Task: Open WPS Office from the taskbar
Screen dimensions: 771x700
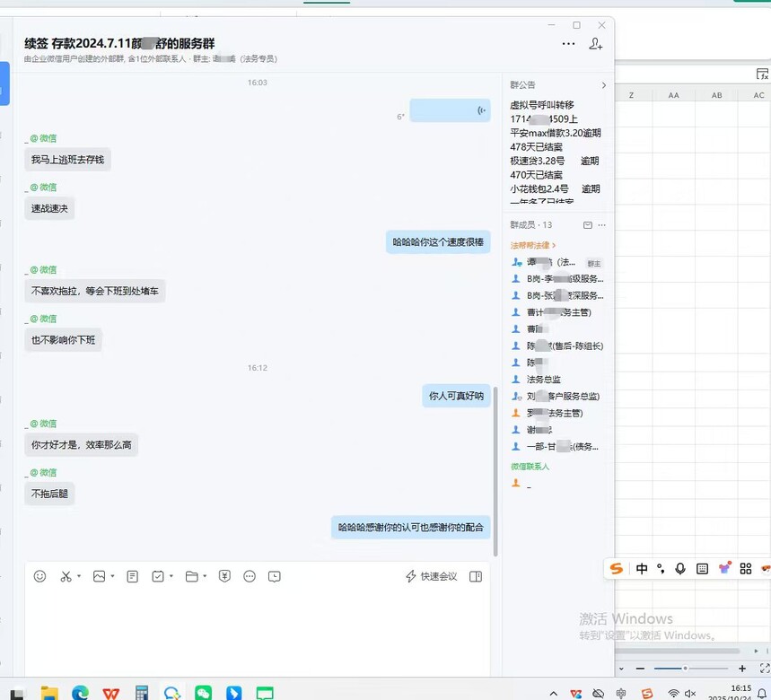Action: pos(111,694)
